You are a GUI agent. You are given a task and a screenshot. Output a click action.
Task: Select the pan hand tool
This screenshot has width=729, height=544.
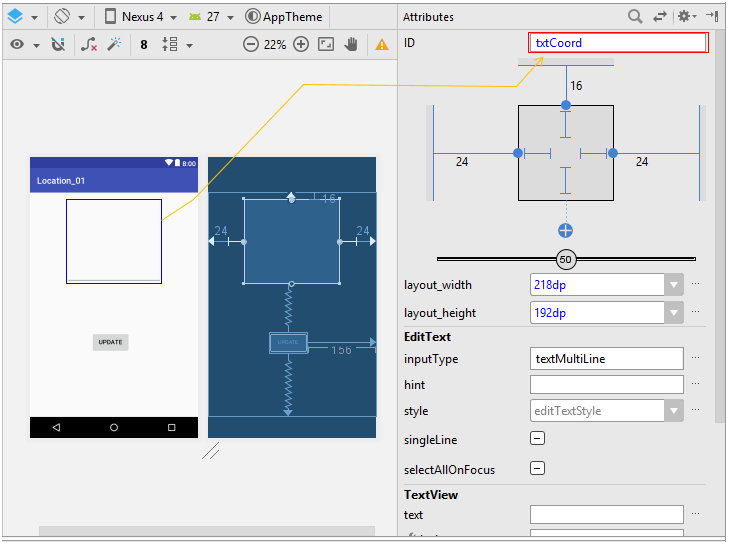tap(351, 45)
